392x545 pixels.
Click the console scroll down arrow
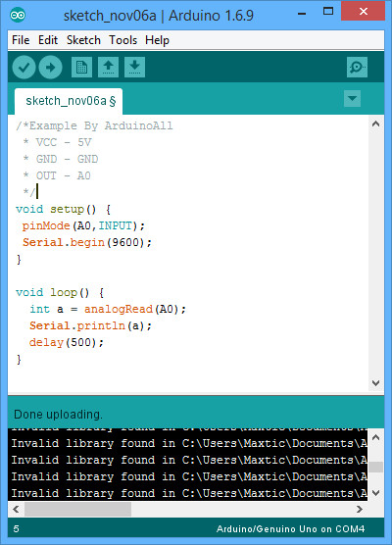[375, 492]
